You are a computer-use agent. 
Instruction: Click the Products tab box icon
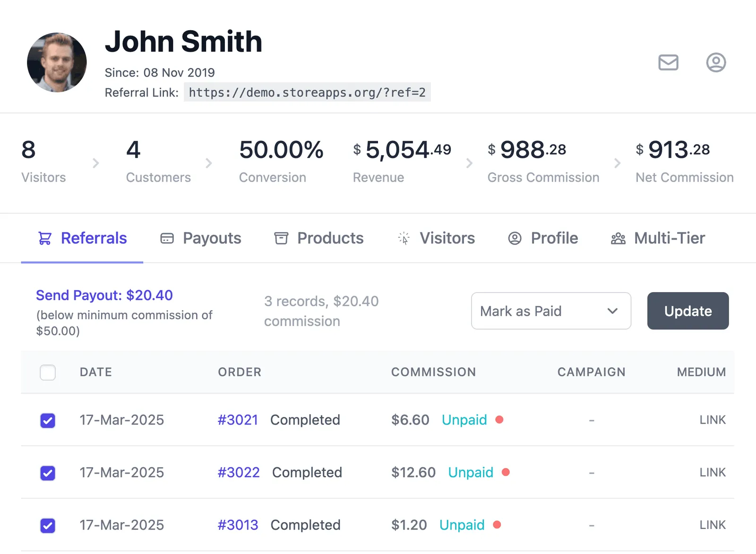pos(281,238)
